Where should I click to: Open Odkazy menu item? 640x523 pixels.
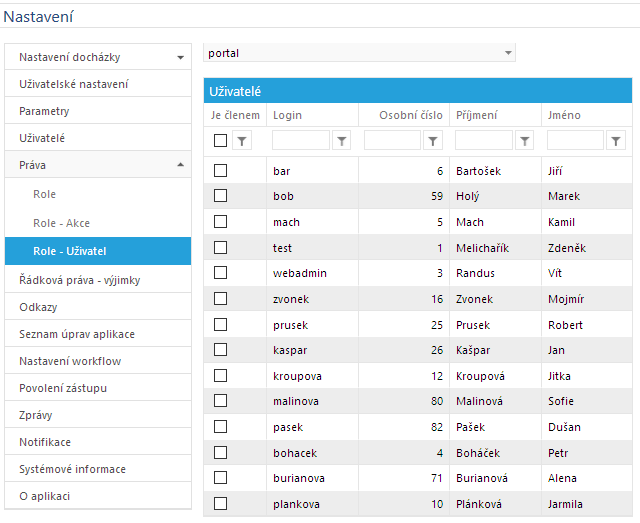[98, 307]
